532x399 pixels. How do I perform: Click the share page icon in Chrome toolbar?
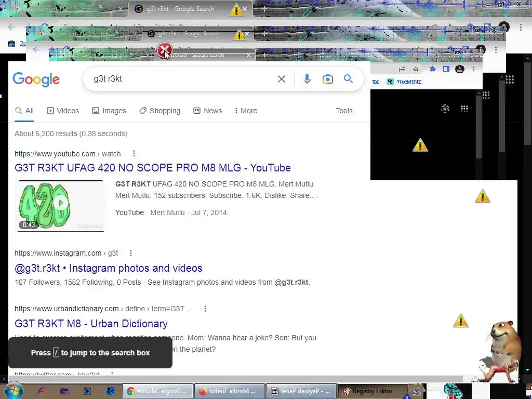point(403,69)
